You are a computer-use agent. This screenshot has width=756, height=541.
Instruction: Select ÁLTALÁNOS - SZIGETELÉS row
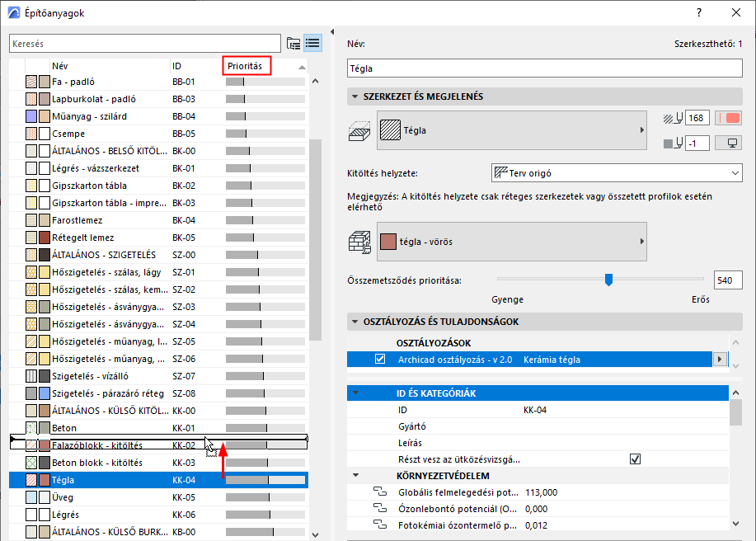click(x=158, y=255)
